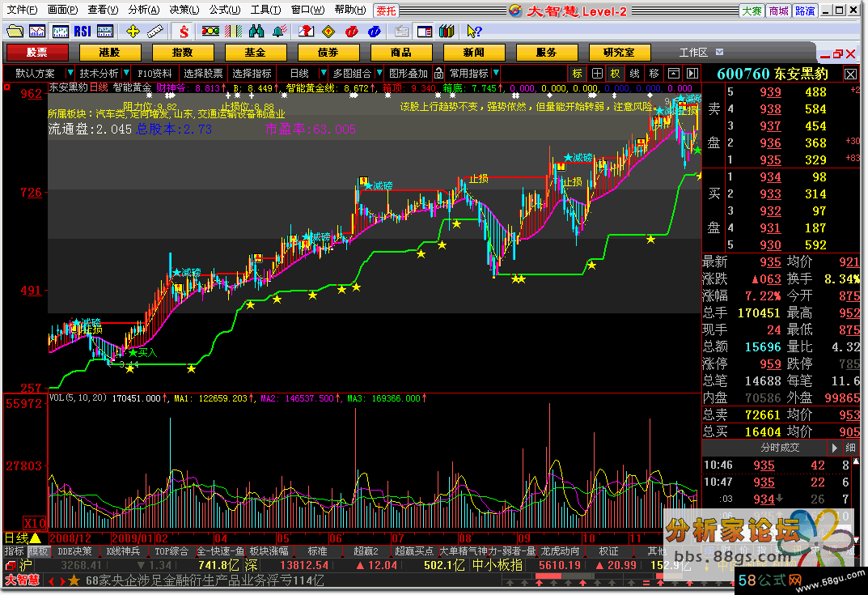
Task: Switch to the 港股 market tab
Action: pos(109,53)
